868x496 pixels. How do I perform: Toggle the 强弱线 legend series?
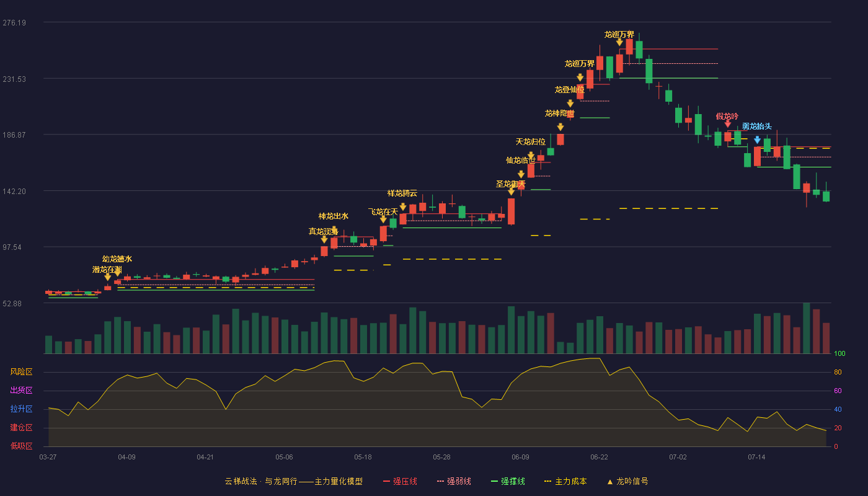point(454,481)
